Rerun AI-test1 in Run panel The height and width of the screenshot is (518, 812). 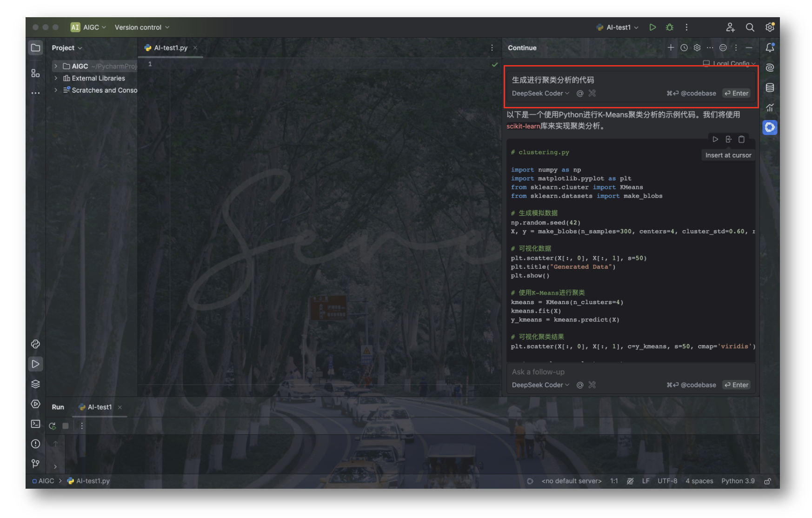tap(52, 426)
